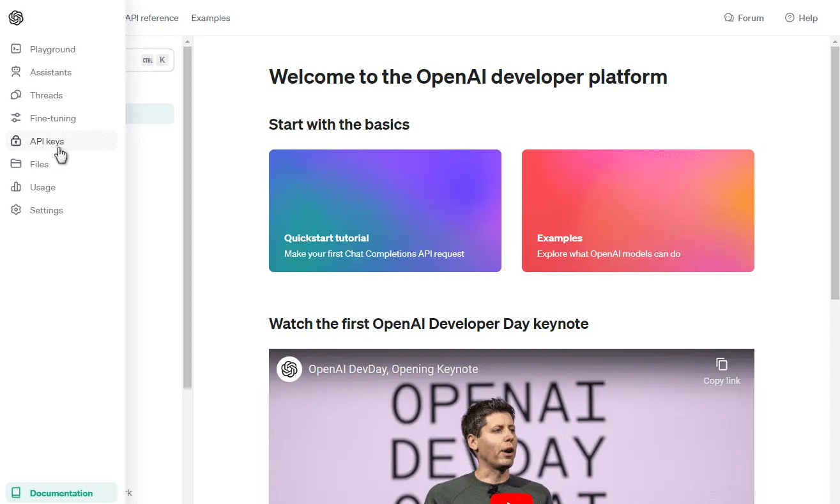Image resolution: width=840 pixels, height=504 pixels.
Task: Click the OpenAI logo in the sidebar
Action: [x=16, y=18]
